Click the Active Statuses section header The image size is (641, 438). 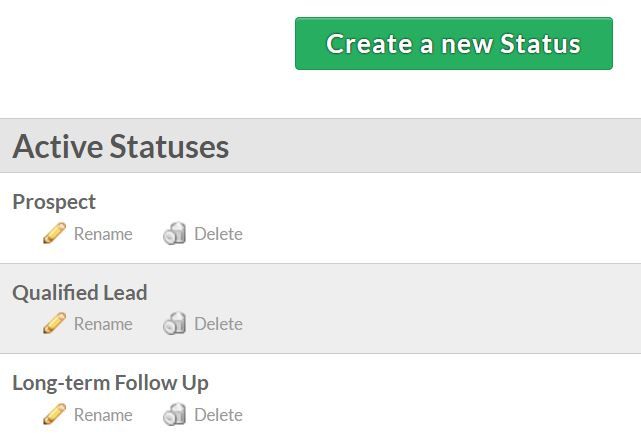[121, 146]
